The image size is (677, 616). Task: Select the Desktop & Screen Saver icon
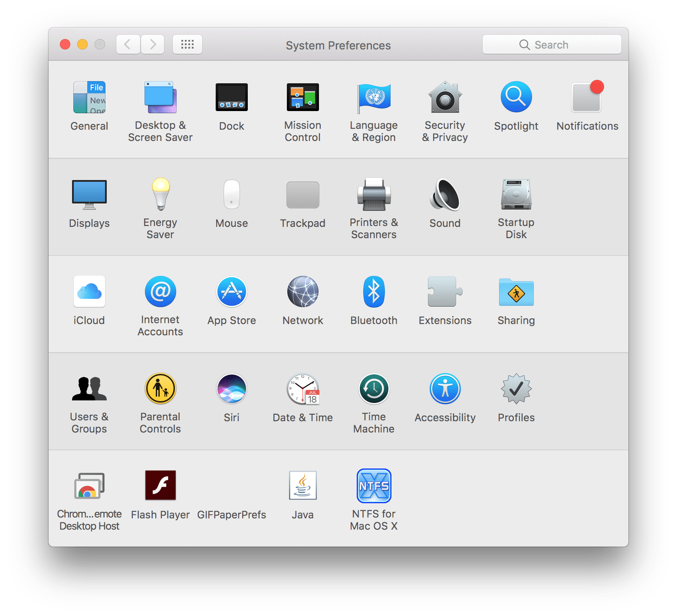coord(160,97)
